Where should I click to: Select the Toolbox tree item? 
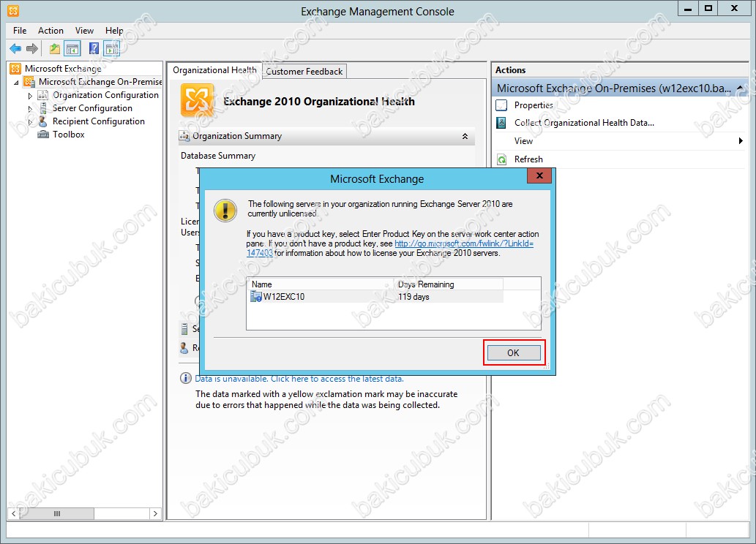pyautogui.click(x=69, y=135)
